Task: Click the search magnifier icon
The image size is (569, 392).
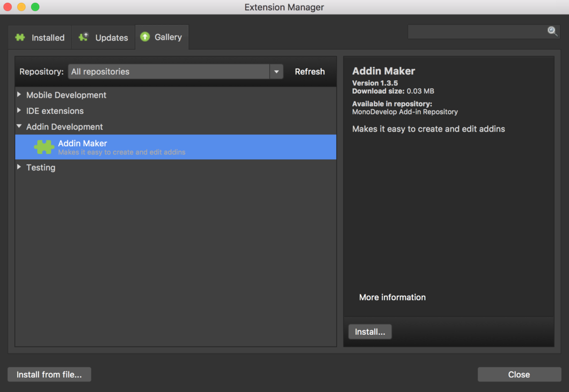Action: pos(552,31)
